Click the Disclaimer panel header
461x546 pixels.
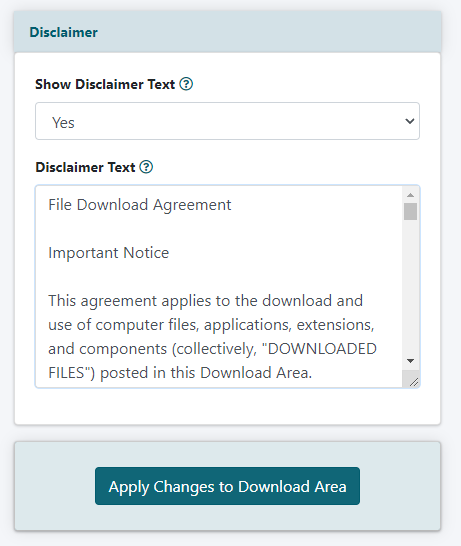tap(227, 32)
